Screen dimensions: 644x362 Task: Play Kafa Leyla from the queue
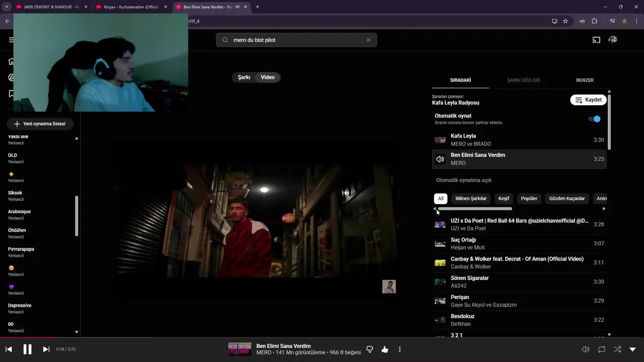[x=519, y=140]
